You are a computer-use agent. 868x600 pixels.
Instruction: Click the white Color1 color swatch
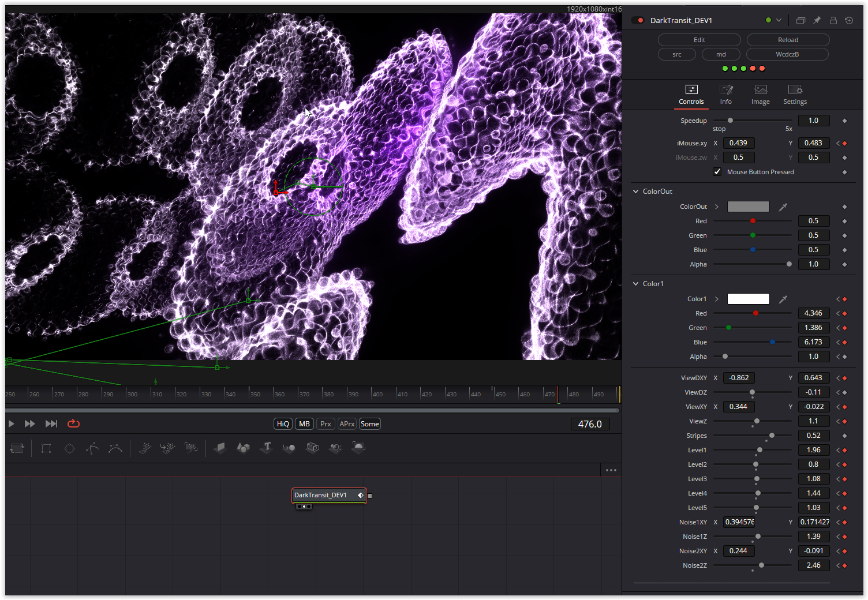click(748, 299)
